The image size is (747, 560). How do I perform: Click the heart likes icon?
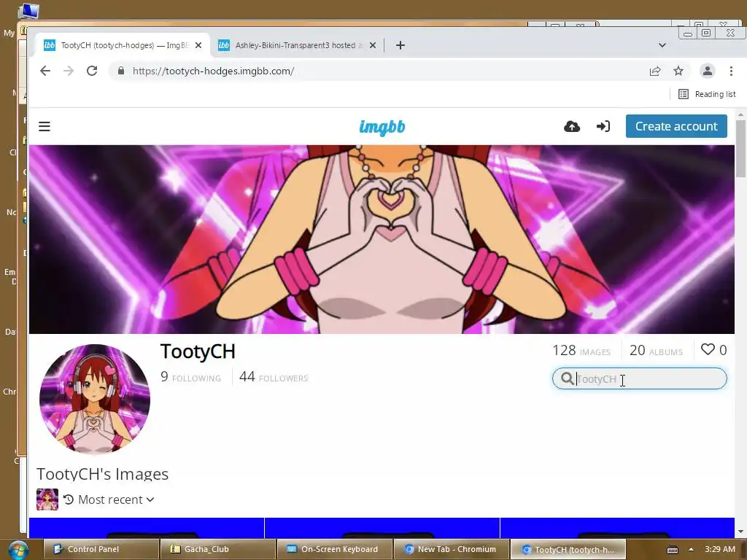tap(708, 349)
